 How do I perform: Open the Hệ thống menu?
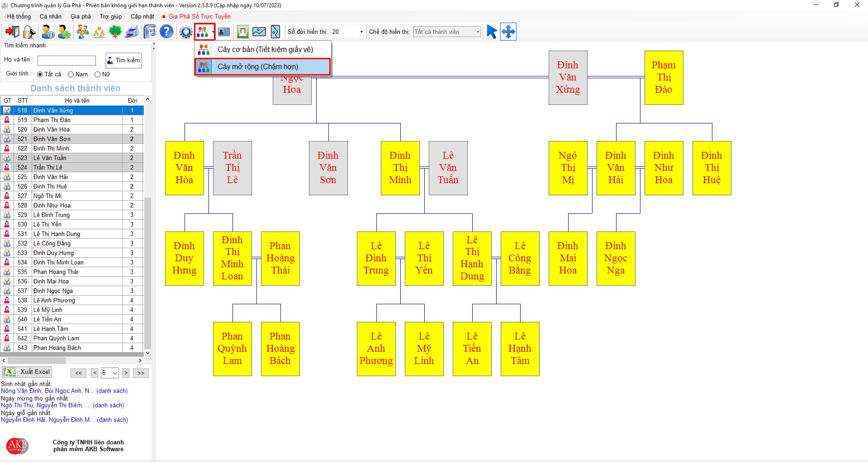pos(19,16)
